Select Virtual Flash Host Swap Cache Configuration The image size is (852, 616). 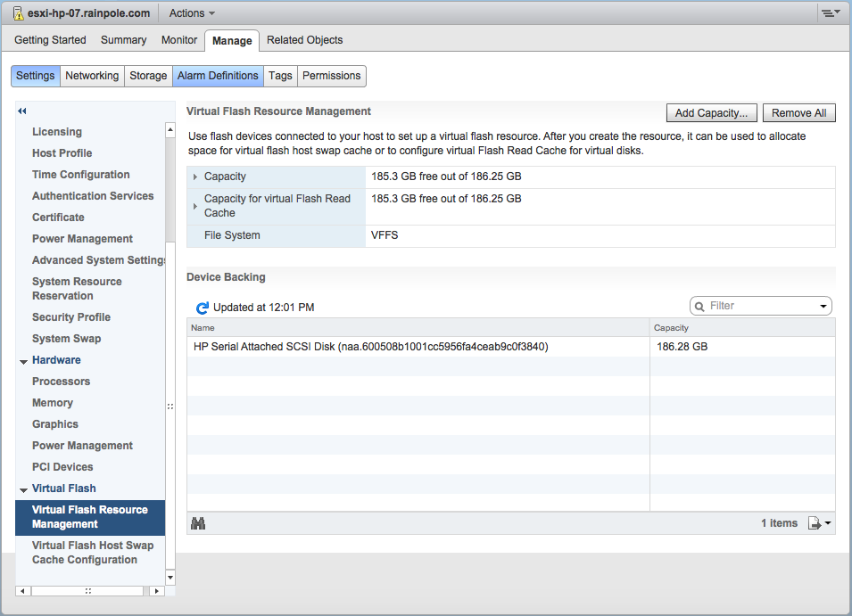tap(92, 553)
